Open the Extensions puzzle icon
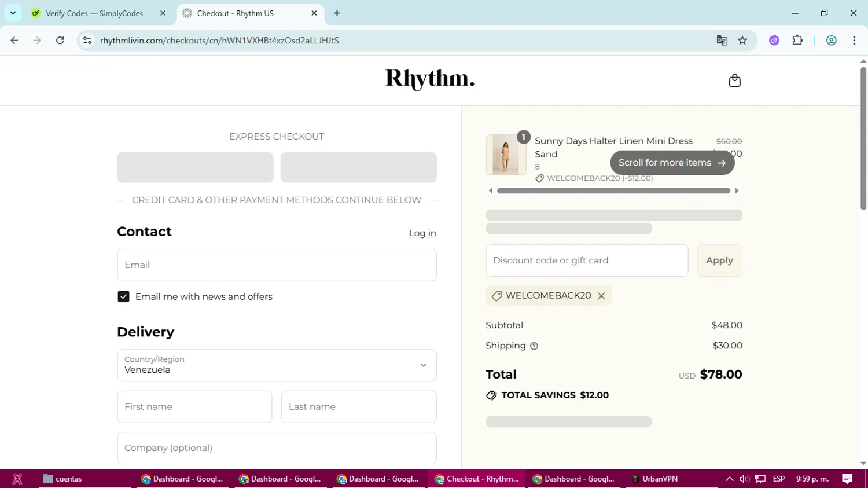The width and height of the screenshot is (868, 488). (x=797, y=41)
